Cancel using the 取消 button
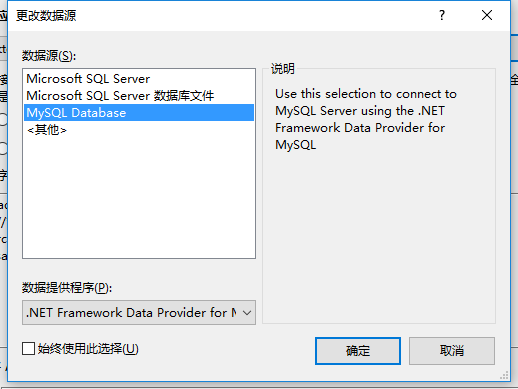This screenshot has width=518, height=389. (x=452, y=351)
